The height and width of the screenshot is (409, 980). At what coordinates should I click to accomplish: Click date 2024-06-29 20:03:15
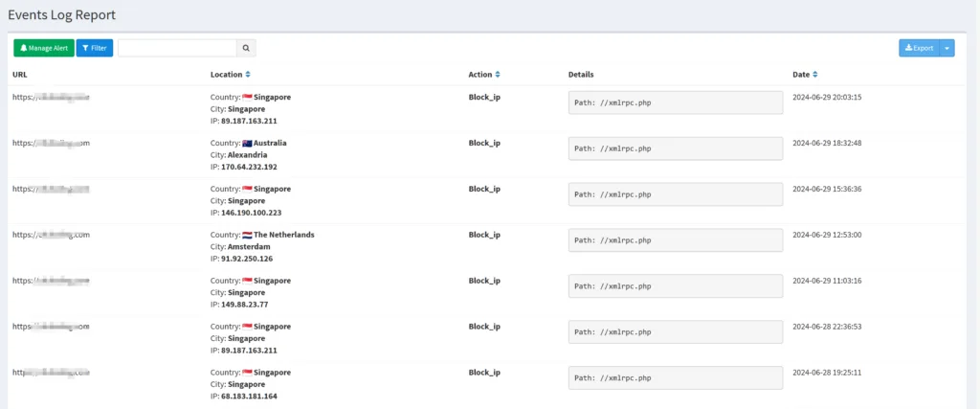(827, 97)
